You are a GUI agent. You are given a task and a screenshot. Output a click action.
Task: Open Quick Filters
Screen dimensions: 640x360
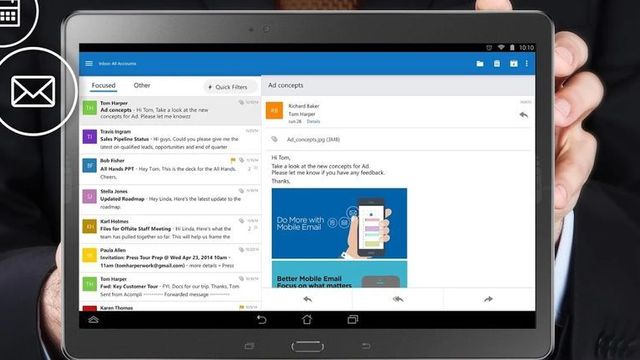pos(229,87)
